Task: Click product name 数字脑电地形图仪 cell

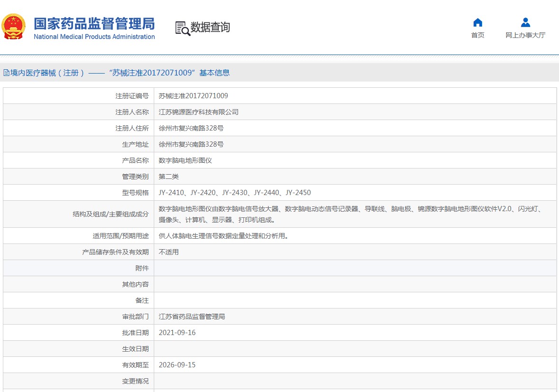Action: 185,160
